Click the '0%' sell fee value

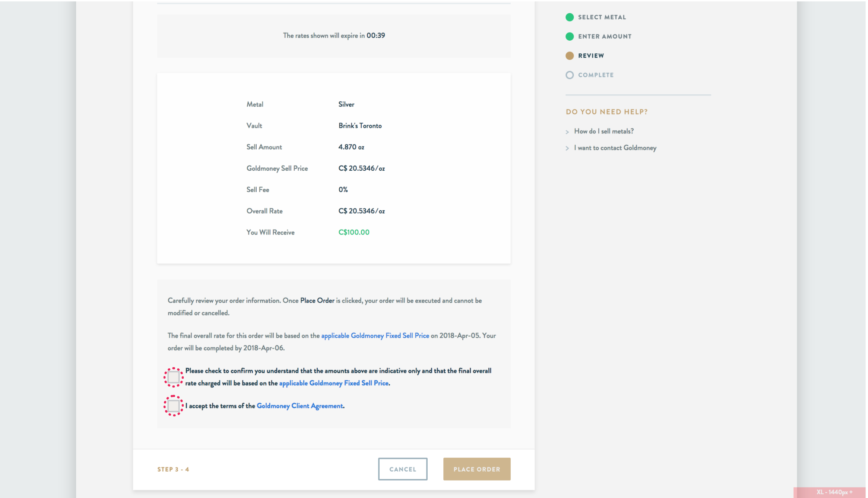[343, 190]
